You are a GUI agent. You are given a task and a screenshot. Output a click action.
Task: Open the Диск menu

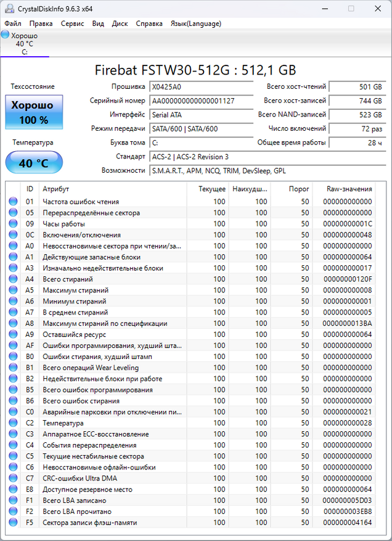pos(120,23)
